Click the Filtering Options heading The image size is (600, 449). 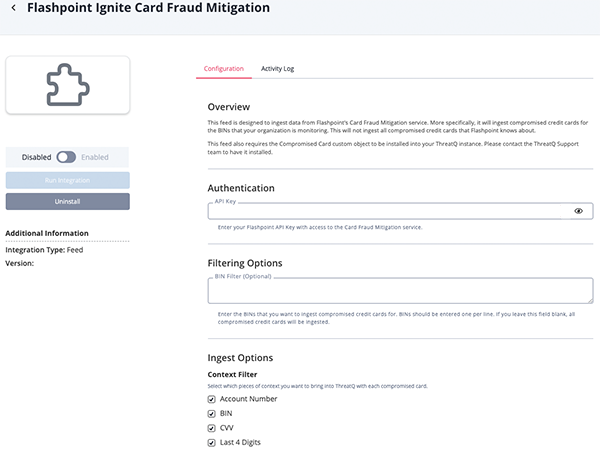245,263
